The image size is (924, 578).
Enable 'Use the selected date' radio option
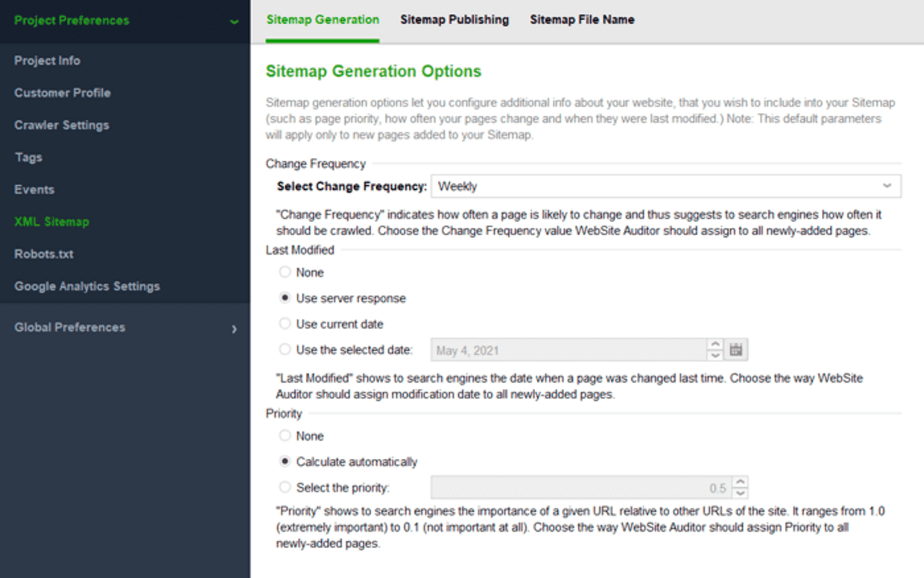[x=285, y=349]
